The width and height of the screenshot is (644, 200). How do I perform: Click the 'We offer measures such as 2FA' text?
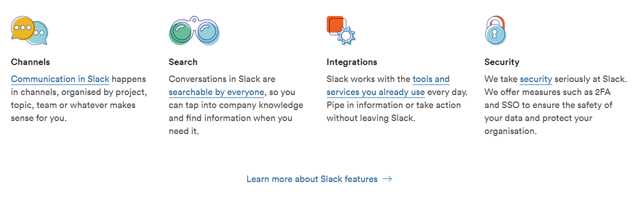547,92
